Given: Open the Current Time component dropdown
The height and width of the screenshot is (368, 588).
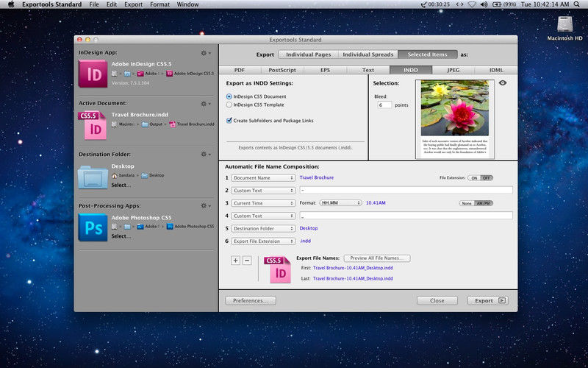Looking at the screenshot, I should 263,203.
